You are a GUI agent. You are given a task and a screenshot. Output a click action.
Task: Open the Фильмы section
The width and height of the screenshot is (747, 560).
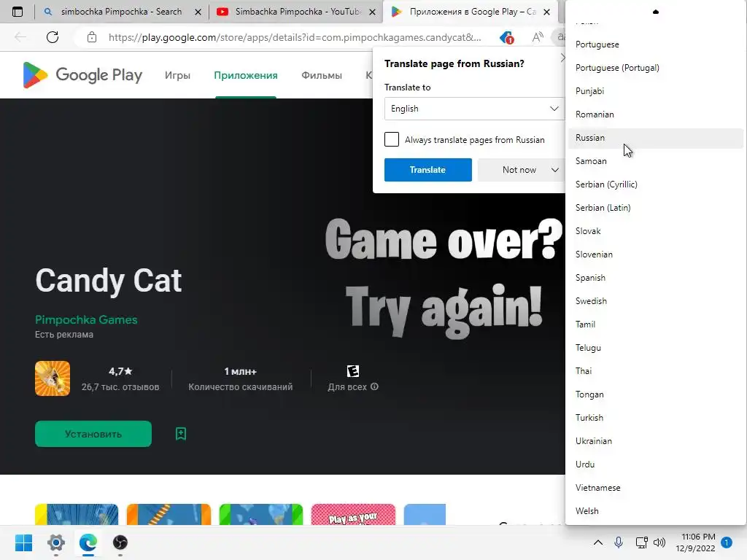(x=322, y=75)
